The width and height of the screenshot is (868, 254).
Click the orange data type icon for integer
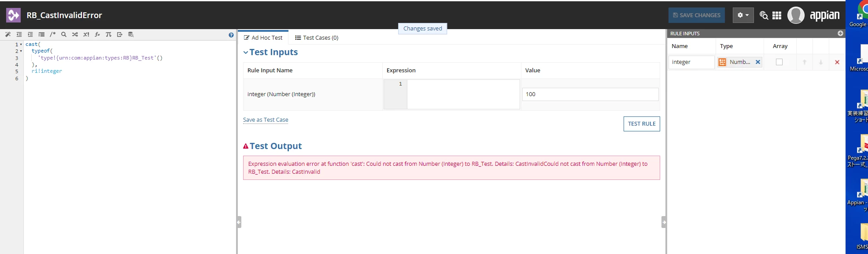722,62
